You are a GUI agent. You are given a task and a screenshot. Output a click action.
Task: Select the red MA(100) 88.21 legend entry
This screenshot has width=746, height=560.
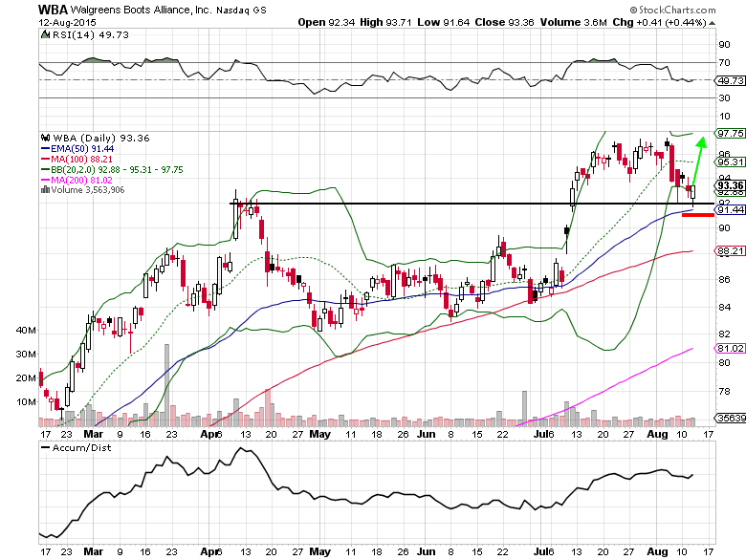click(x=78, y=161)
